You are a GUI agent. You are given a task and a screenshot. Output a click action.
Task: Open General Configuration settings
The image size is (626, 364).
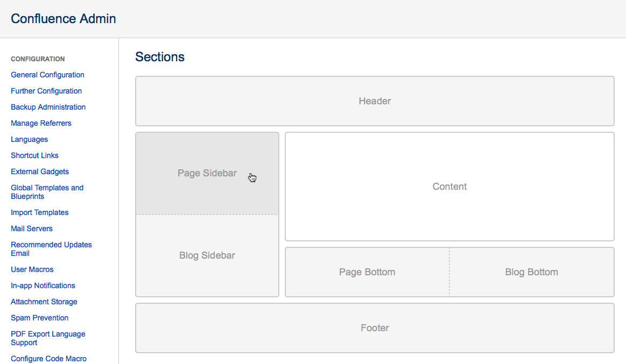click(x=47, y=75)
